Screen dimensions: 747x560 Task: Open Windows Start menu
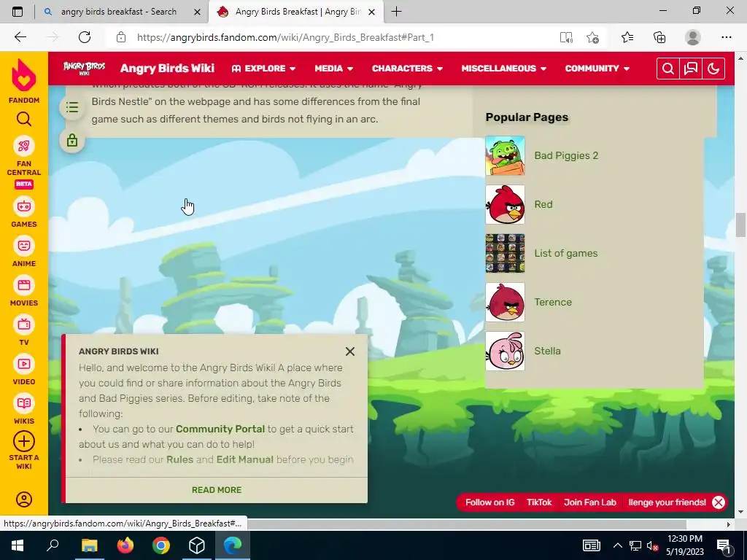18,545
